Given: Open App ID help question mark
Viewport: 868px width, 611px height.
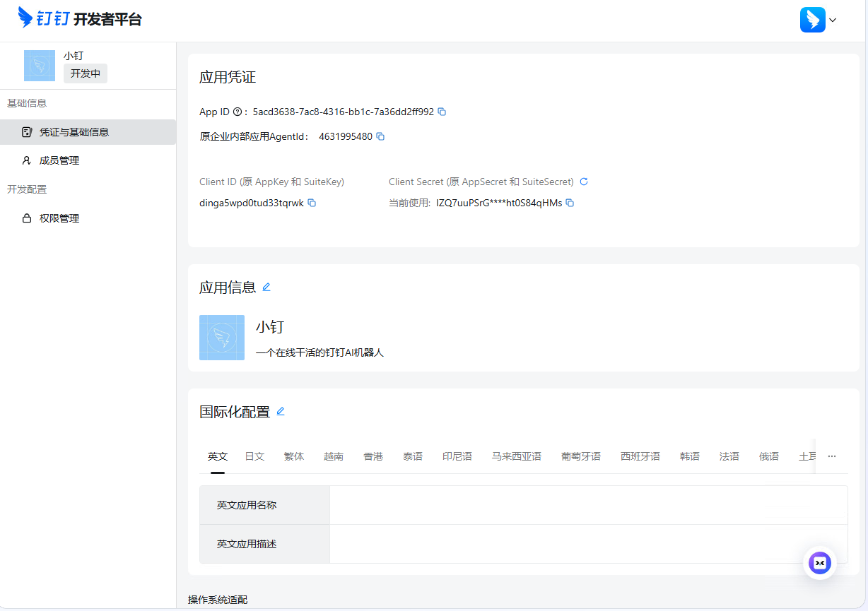Looking at the screenshot, I should pos(237,112).
